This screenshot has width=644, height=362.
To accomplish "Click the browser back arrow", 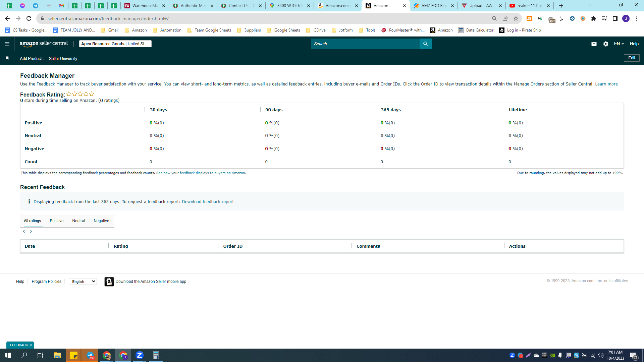I will pyautogui.click(x=7, y=18).
